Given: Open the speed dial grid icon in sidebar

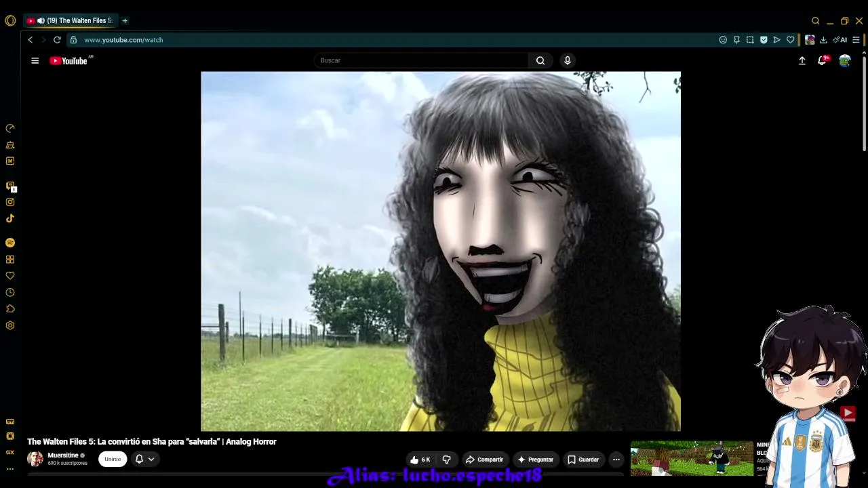Looking at the screenshot, I should pyautogui.click(x=10, y=260).
